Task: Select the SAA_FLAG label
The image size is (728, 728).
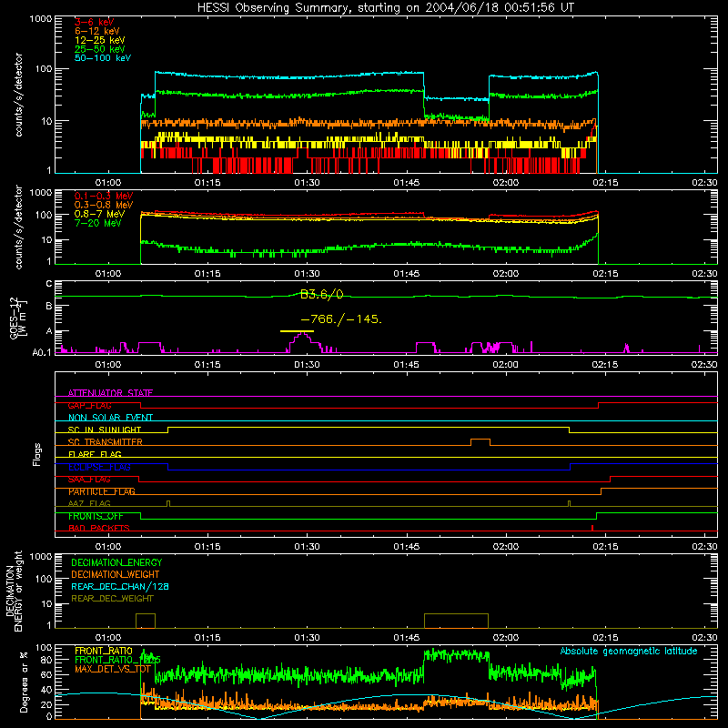Action: (89, 480)
